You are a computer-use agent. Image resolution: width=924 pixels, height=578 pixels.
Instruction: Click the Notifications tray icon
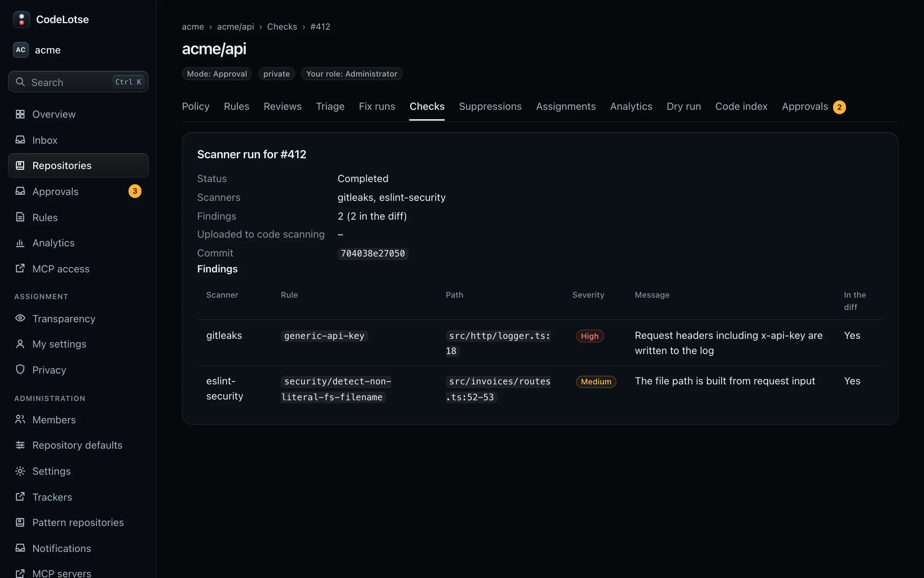[20, 548]
